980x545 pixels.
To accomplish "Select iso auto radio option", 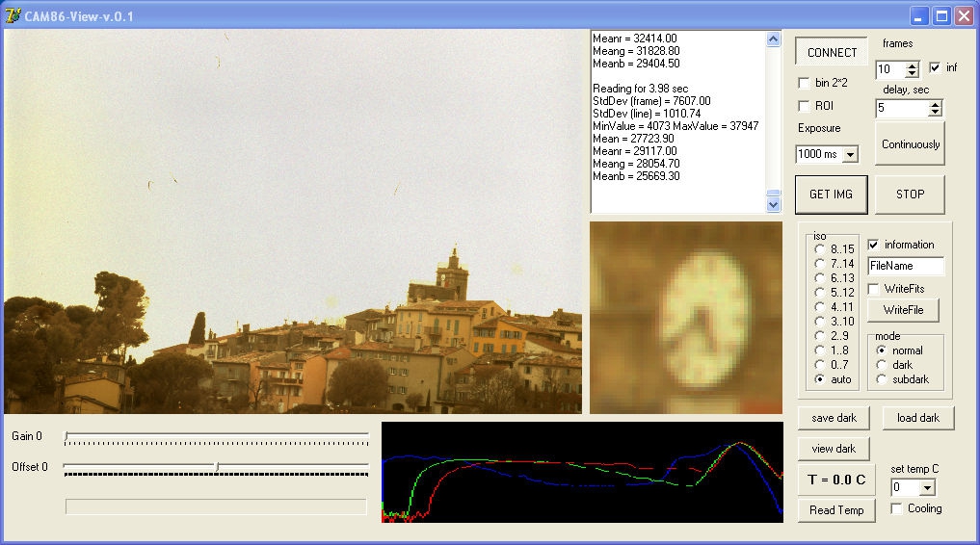I will point(819,379).
